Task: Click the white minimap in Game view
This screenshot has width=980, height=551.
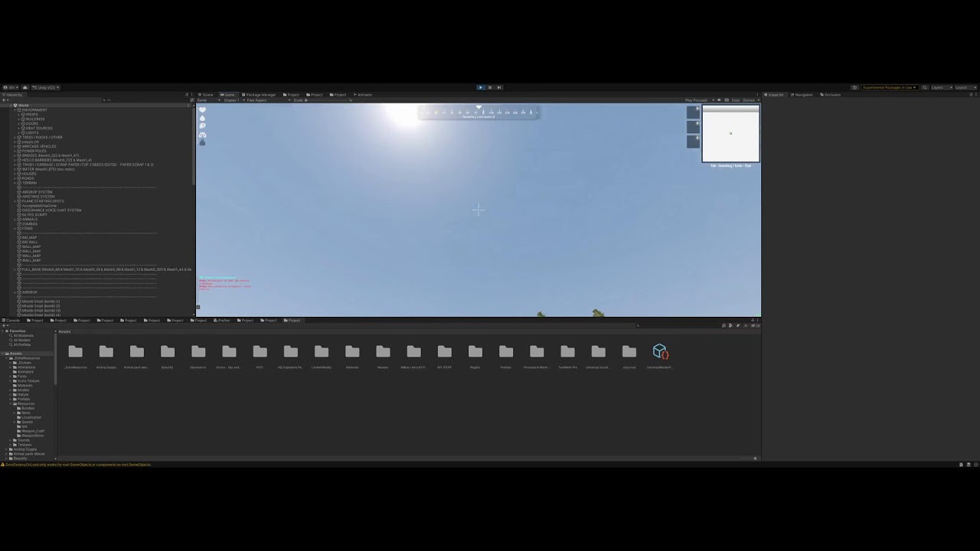Action: 730,134
